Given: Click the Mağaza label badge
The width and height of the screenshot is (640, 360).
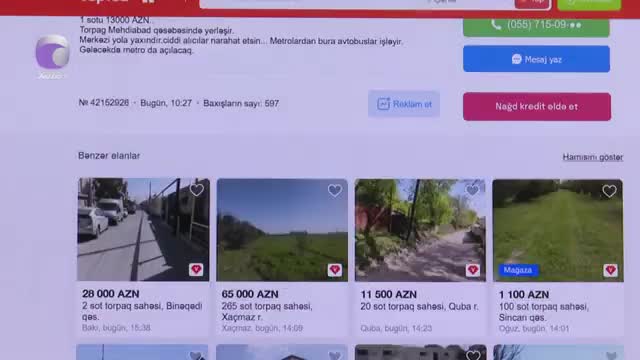Looking at the screenshot, I should [518, 270].
